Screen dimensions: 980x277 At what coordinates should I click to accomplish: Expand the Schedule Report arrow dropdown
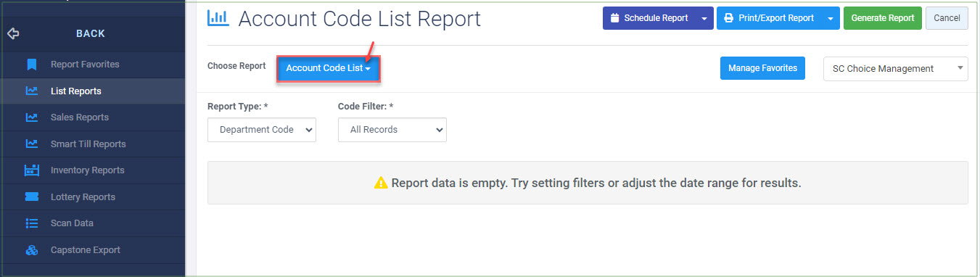point(703,18)
